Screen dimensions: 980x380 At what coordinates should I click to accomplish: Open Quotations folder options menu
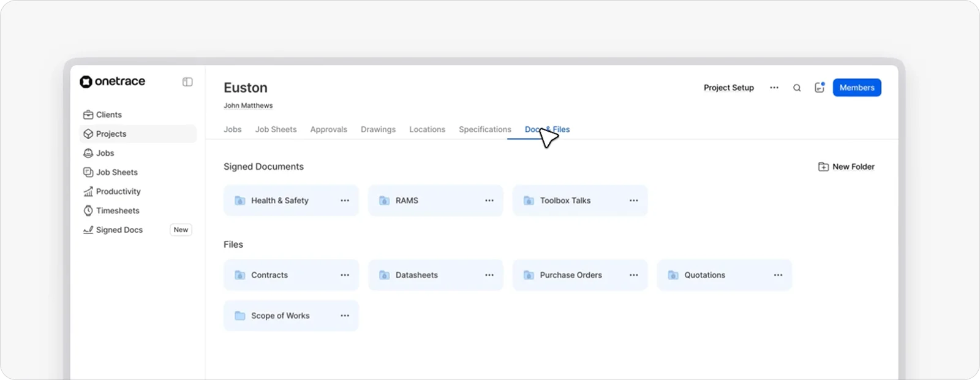click(778, 275)
